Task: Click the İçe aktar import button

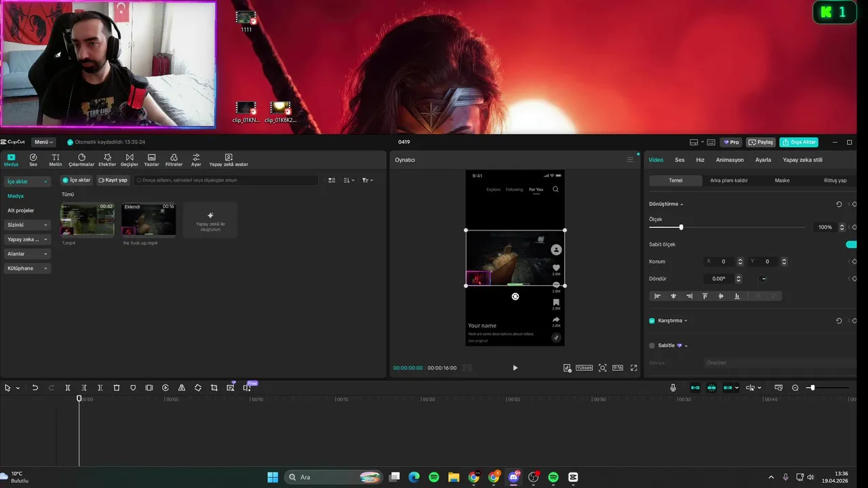Action: coord(77,180)
